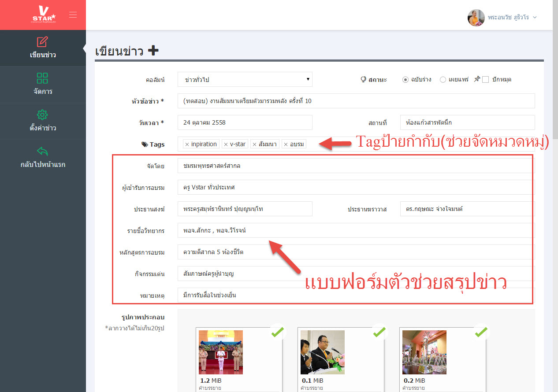Image resolution: width=558 pixels, height=392 pixels.
Task: Remove the 'อบรม' tag using its x
Action: [x=286, y=144]
